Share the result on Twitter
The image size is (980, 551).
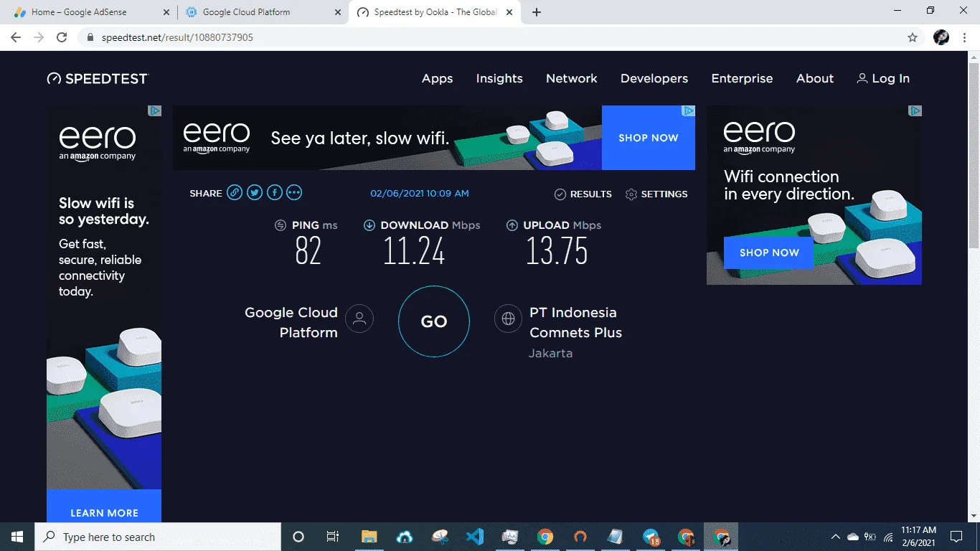pyautogui.click(x=255, y=192)
